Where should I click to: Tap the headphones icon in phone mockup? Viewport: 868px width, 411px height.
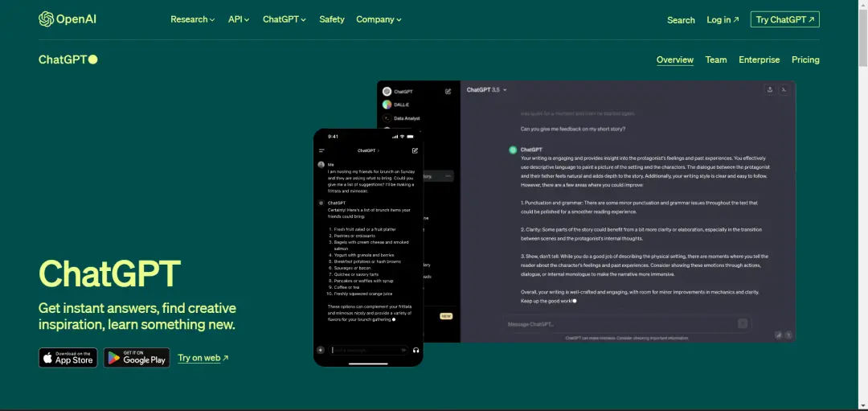click(x=416, y=350)
